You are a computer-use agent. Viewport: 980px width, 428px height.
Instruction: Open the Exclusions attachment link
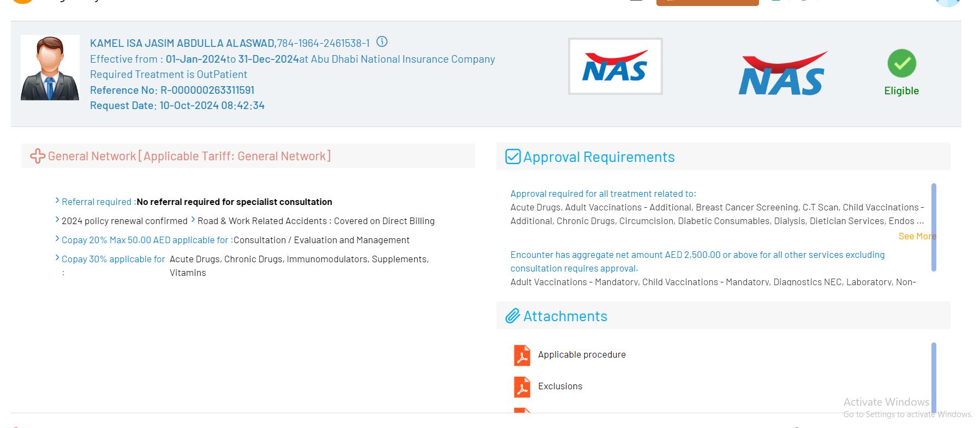click(x=560, y=386)
